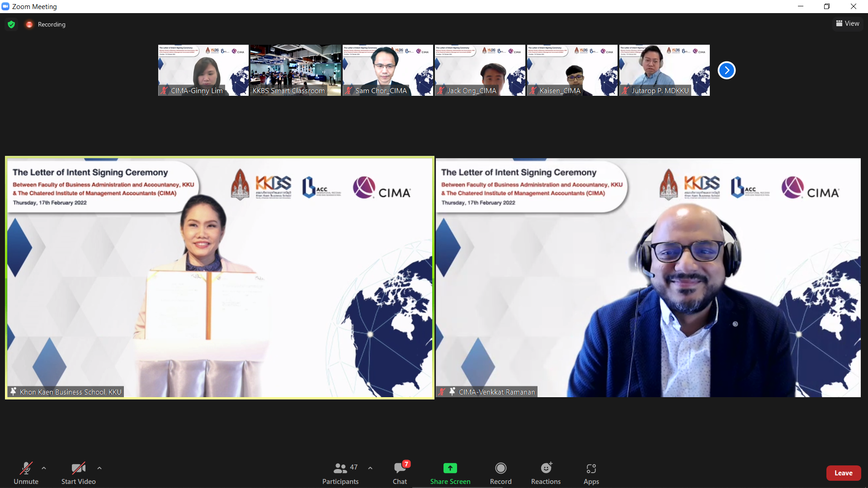Click muted mic icon on CIMA-Ginny Lim

164,90
